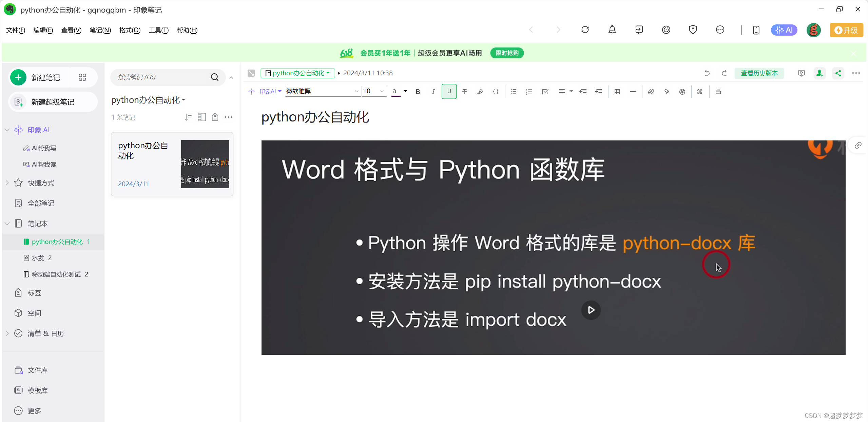
Task: Click the 限时抢购 promo button
Action: 507,53
